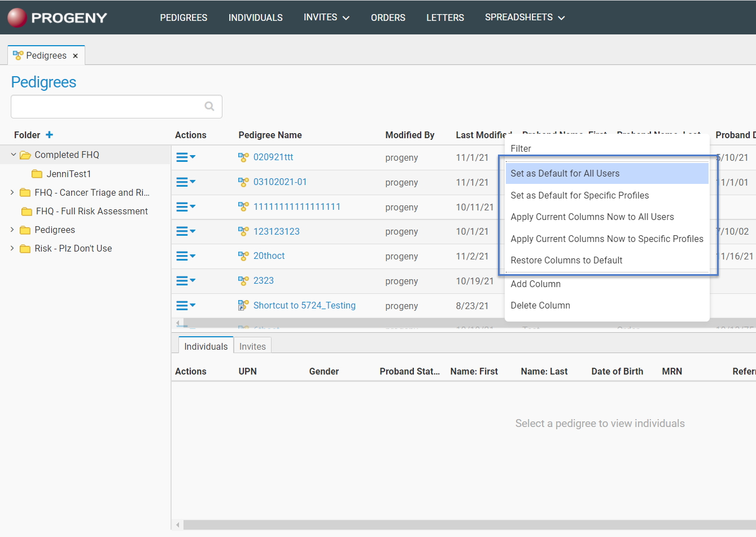Select Set as Default for All Users
Viewport: 756px width, 537px height.
coord(565,174)
